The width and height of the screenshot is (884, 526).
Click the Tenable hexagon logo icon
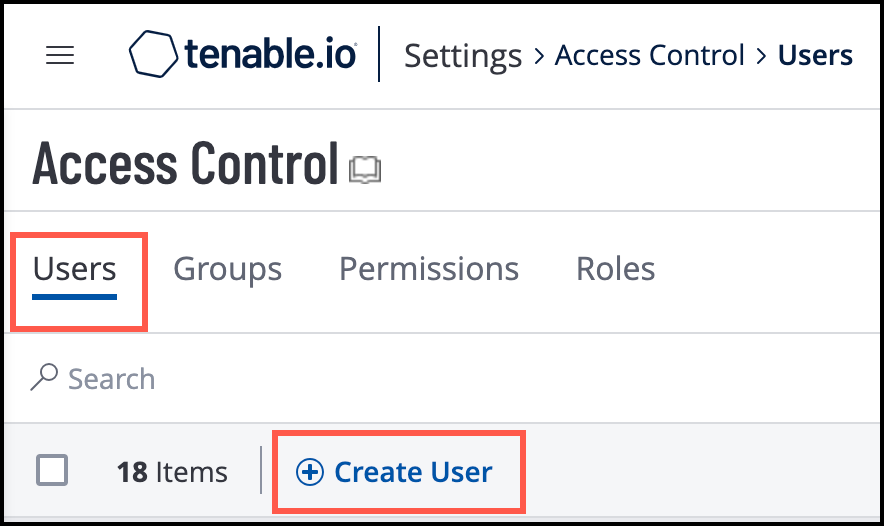(x=154, y=54)
